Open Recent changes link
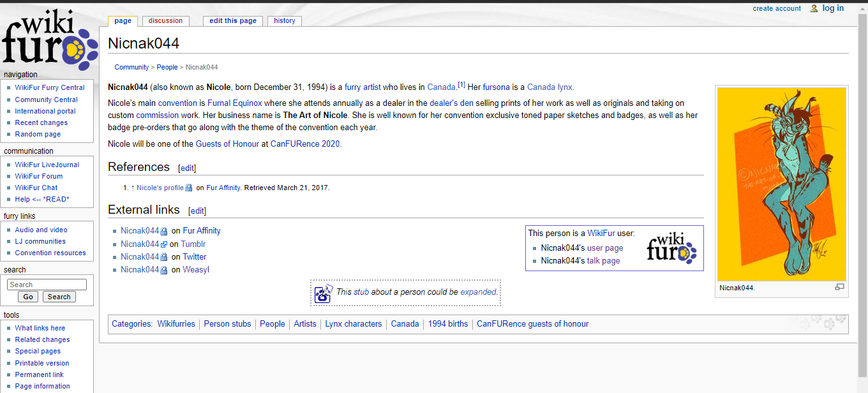The image size is (868, 393). tap(41, 122)
